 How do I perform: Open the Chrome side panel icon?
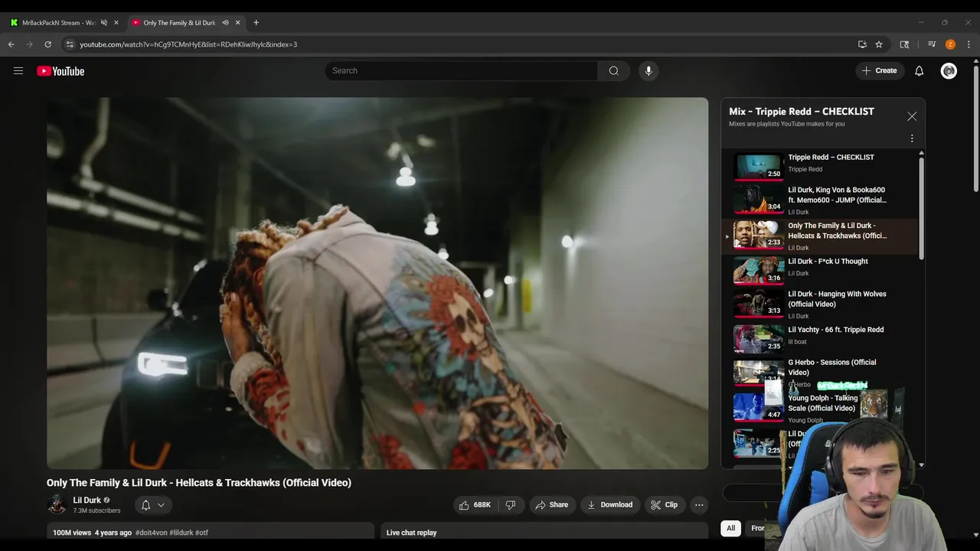pos(904,44)
